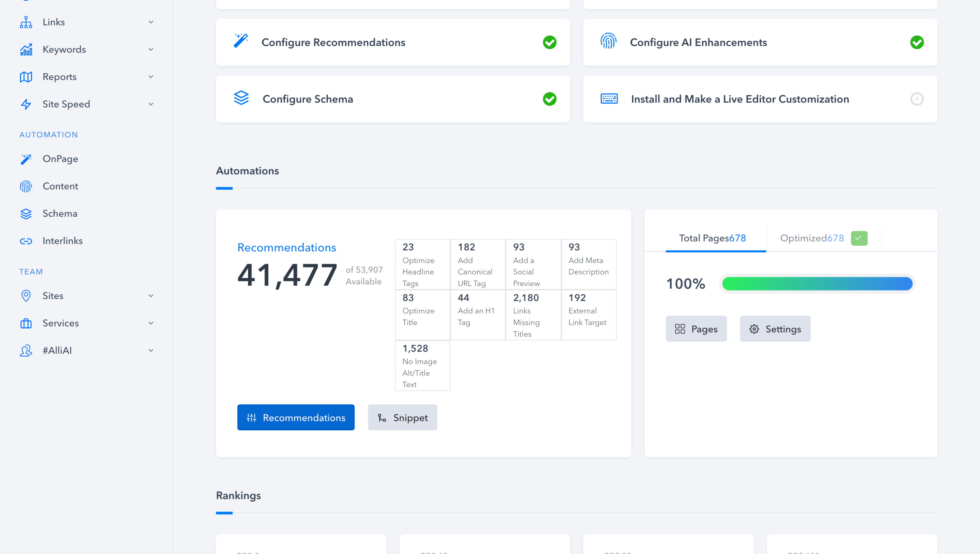Click green checkmark on Configure Schema
This screenshot has height=554, width=980.
(549, 99)
